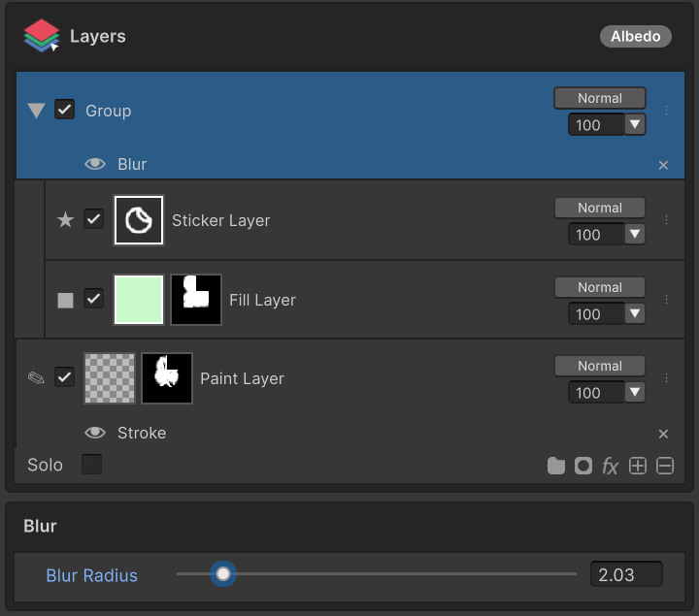This screenshot has width=699, height=616.
Task: Select the Paint Layer name
Action: [242, 378]
